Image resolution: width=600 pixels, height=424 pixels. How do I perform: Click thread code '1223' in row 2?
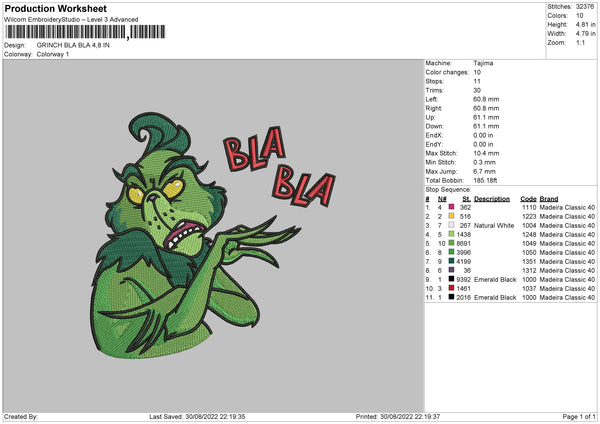529,217
